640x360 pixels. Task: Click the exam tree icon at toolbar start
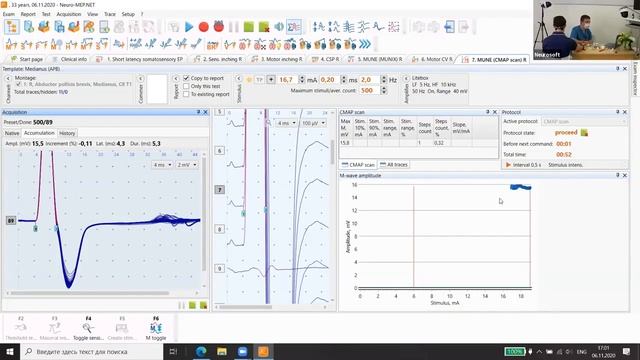pyautogui.click(x=12, y=27)
